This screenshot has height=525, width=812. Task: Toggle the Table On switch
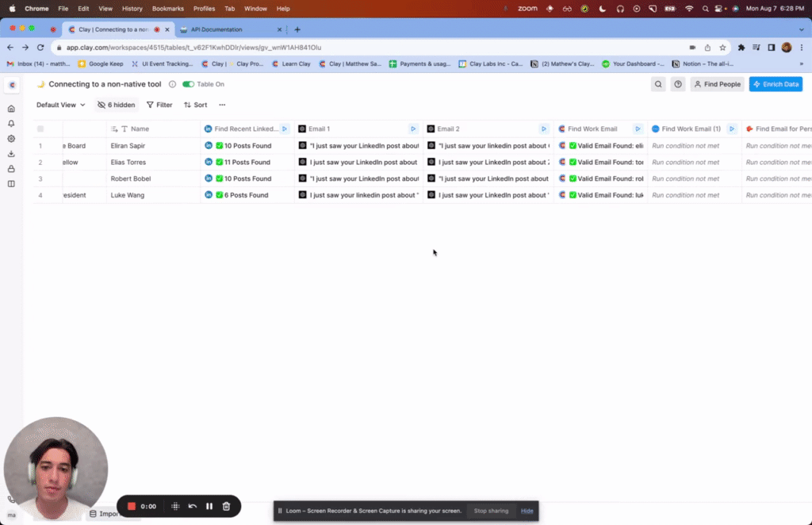pyautogui.click(x=188, y=84)
